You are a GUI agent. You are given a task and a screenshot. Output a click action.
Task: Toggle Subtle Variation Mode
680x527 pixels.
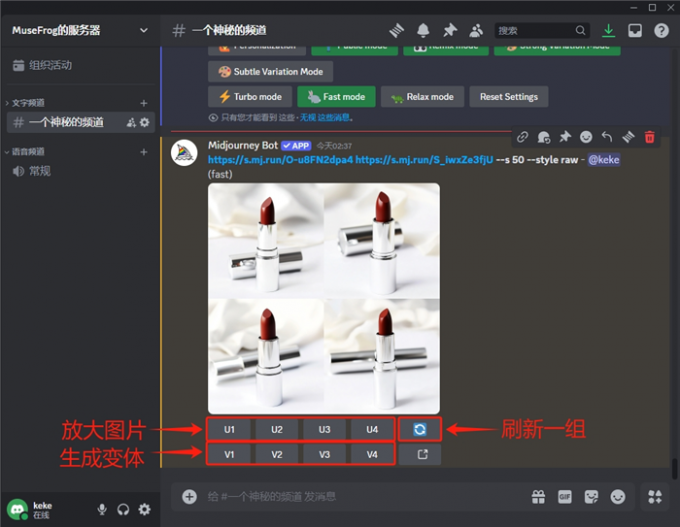(x=270, y=72)
